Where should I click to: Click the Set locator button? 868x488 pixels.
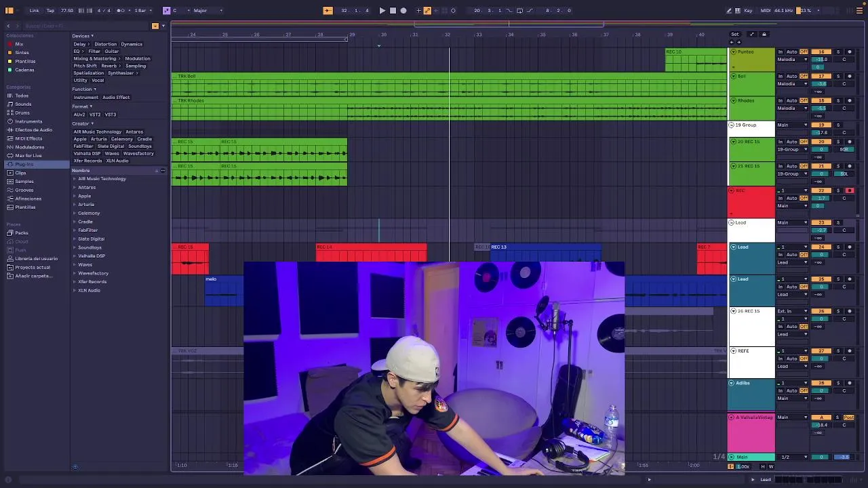coord(735,34)
